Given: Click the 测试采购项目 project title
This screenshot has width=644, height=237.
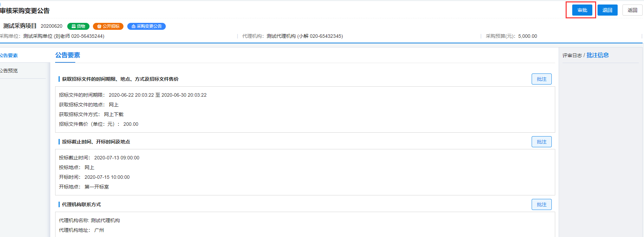Looking at the screenshot, I should click(x=20, y=26).
